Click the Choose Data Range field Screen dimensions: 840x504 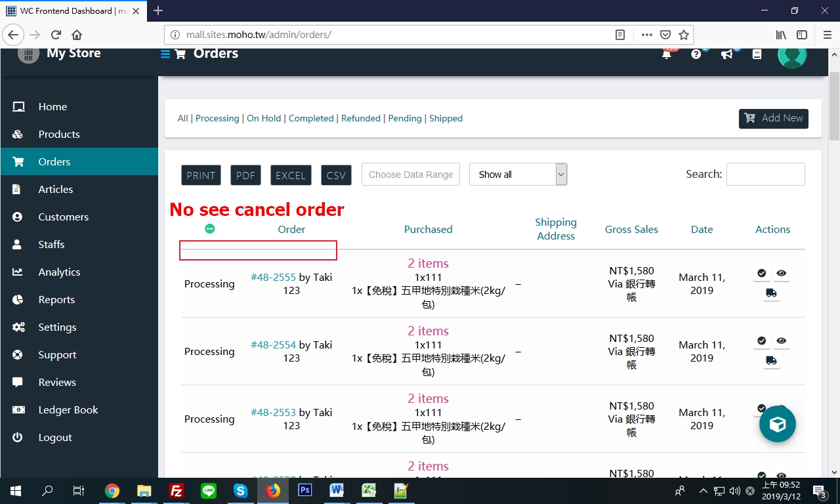click(x=411, y=175)
